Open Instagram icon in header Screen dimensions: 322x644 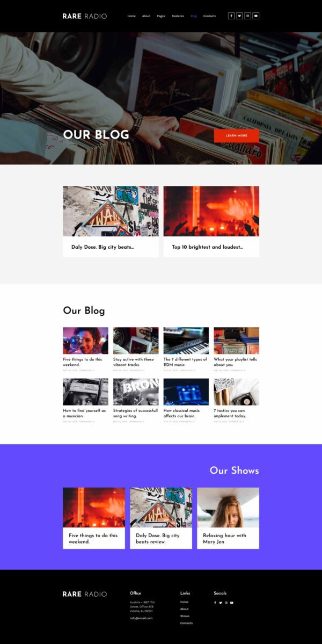click(x=247, y=16)
